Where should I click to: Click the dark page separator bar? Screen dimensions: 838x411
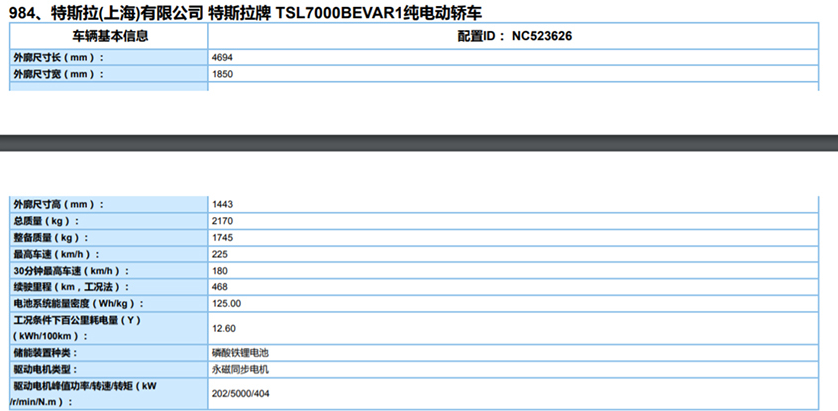tap(419, 140)
